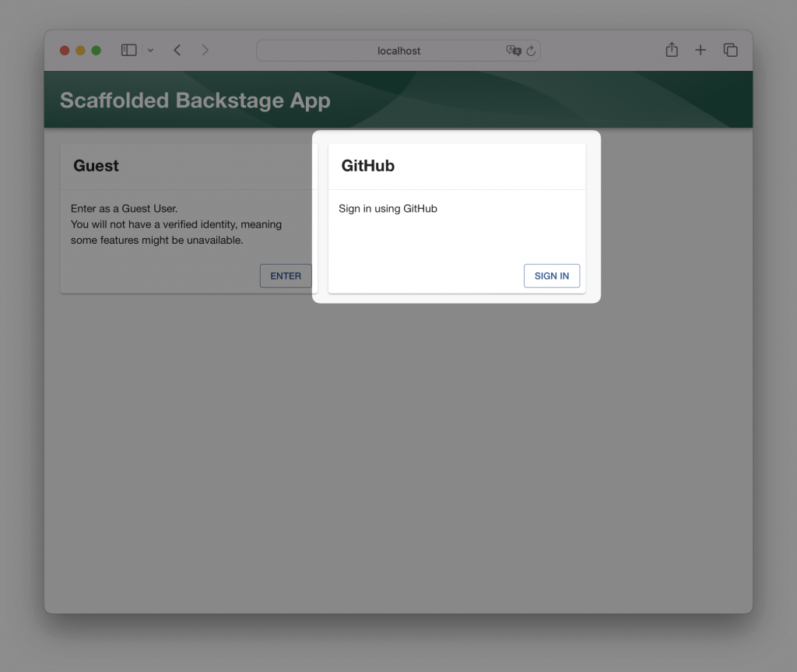Open the sidebar options dropdown chevron
The width and height of the screenshot is (797, 672).
(x=150, y=51)
